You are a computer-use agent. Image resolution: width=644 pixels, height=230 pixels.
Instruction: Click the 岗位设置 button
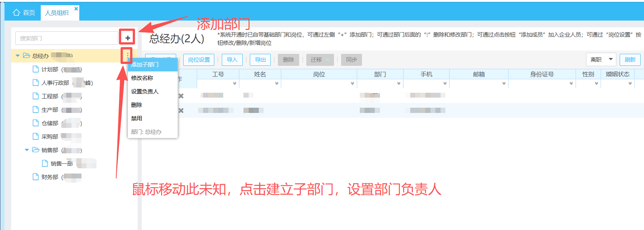coord(199,59)
